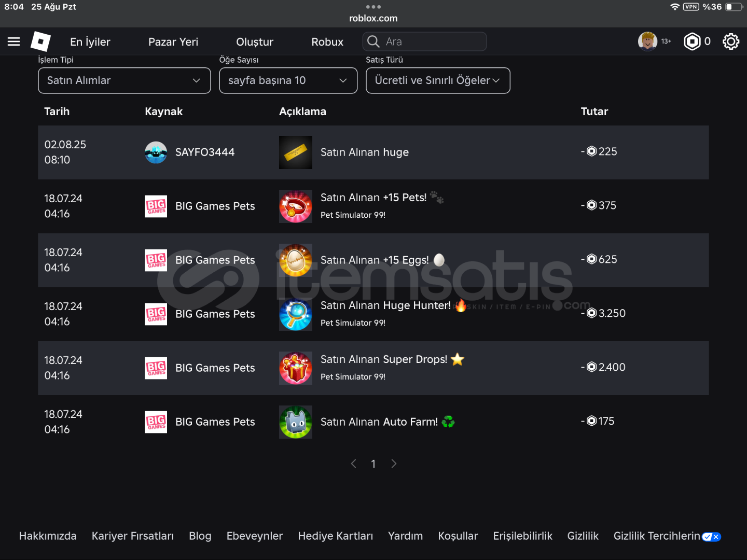
Task: Click the 02.08.25 date cell
Action: (x=65, y=152)
